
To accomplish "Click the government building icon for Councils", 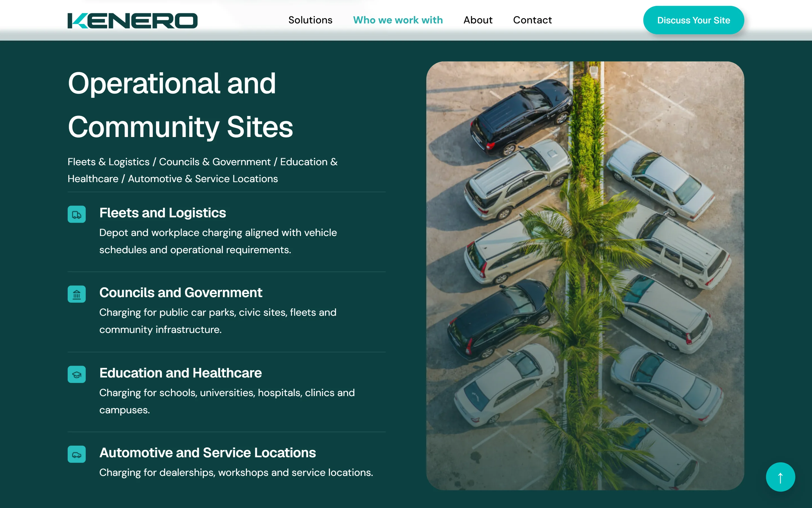I will point(77,294).
